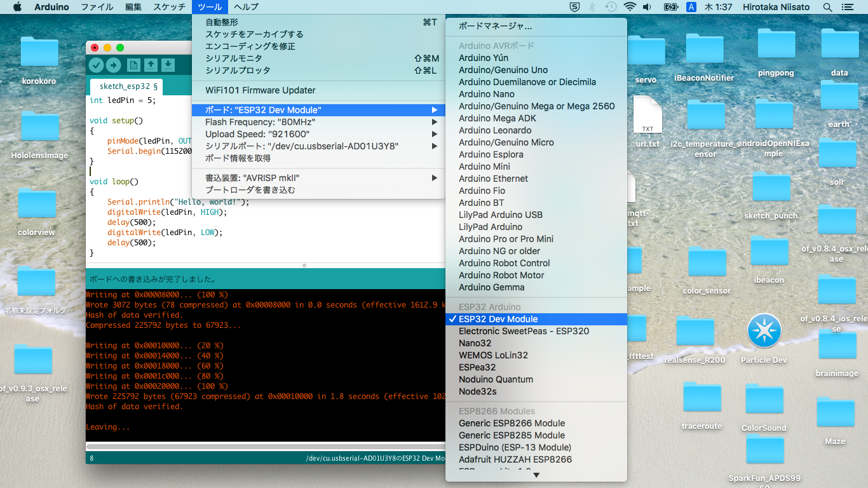Select the brainimage folder
Screen dimensions: 868x488
837,346
